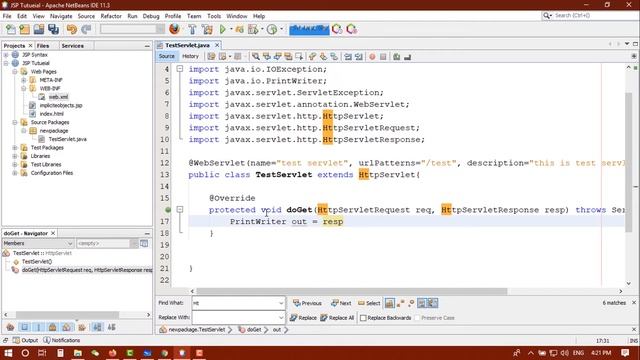Expand META-INF folder node
Screen dimensions: 640x360
tap(24, 80)
